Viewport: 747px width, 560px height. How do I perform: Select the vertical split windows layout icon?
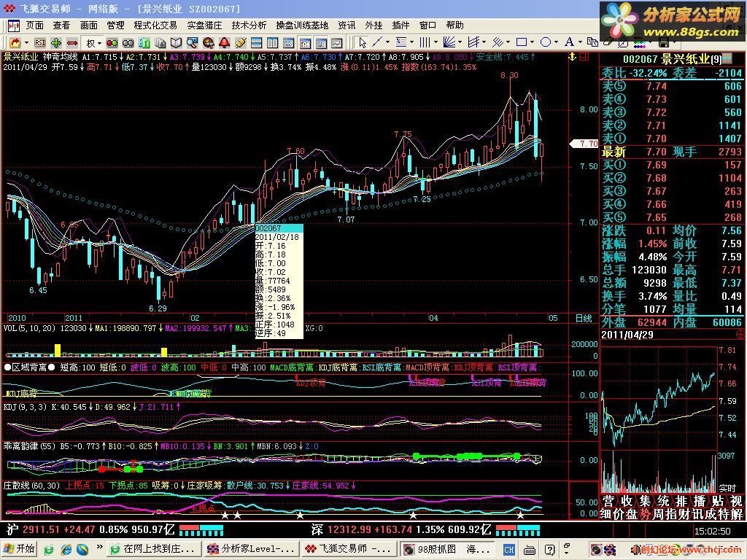(x=273, y=43)
